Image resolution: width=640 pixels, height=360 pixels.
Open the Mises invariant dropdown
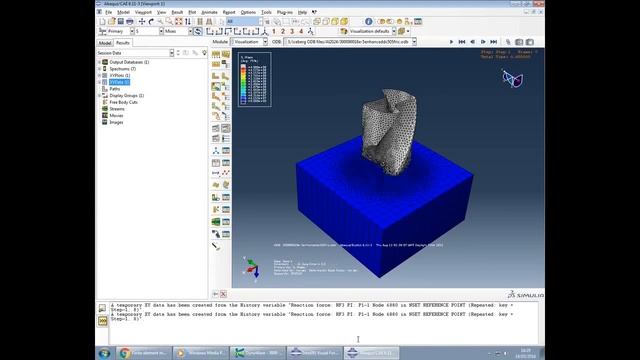(190, 31)
